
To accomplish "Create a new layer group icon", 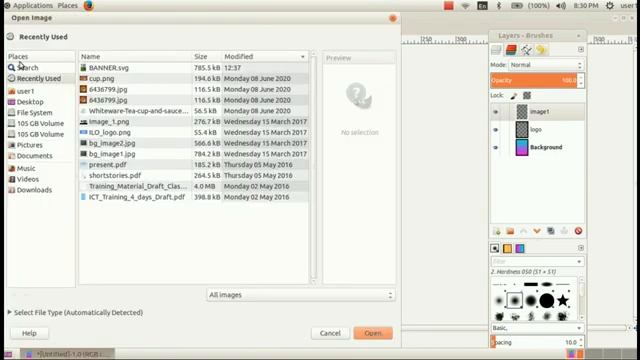I will pyautogui.click(x=510, y=231).
